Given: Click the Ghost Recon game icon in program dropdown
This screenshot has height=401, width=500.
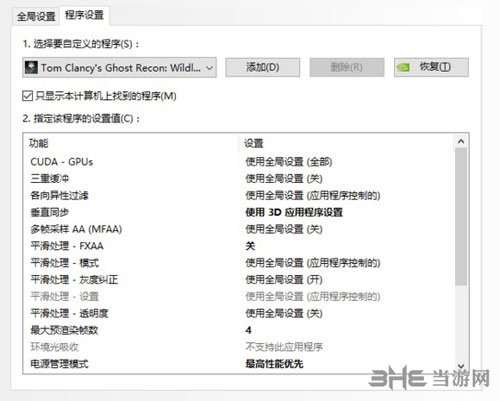Looking at the screenshot, I should [31, 68].
